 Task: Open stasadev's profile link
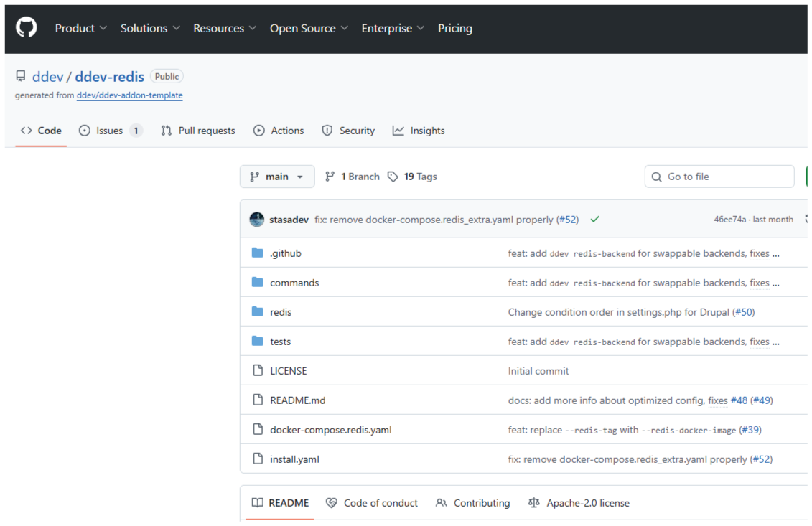289,220
